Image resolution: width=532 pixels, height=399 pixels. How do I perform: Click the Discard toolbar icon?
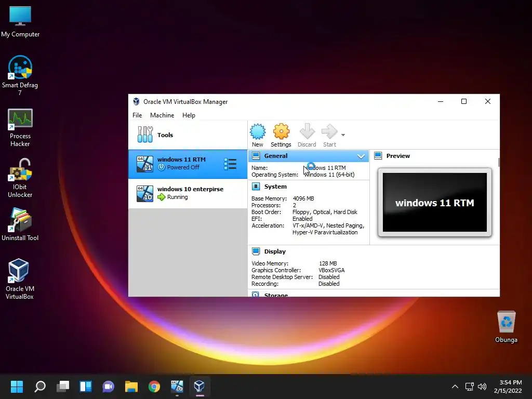point(307,135)
